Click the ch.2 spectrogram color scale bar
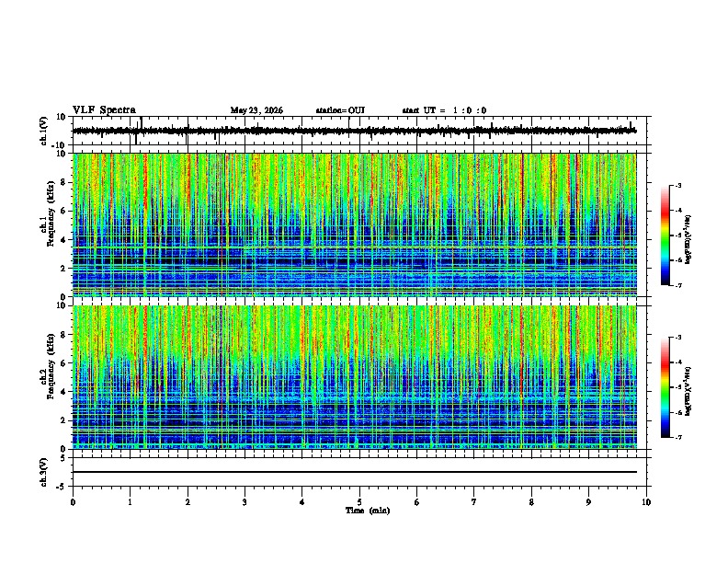 click(x=665, y=387)
